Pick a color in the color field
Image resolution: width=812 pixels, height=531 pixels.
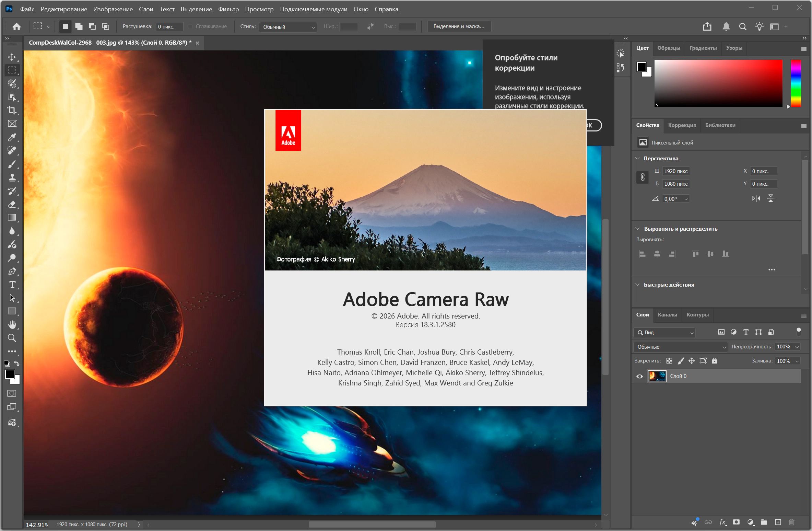[718, 83]
